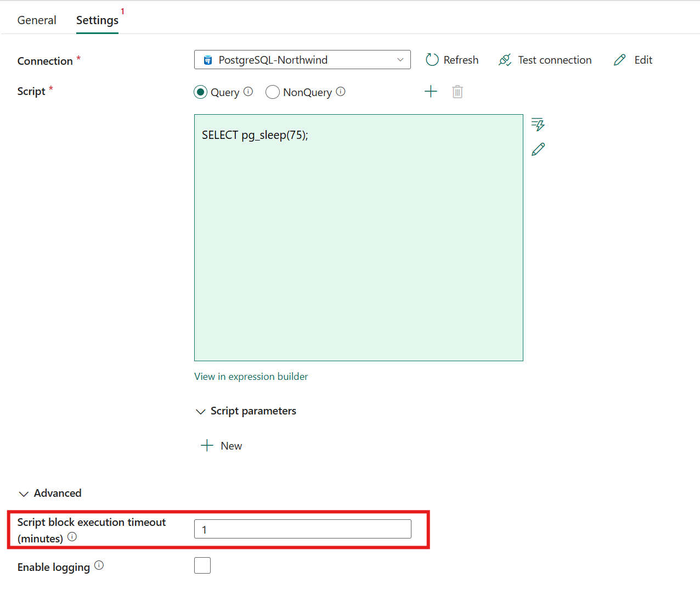Open the Settings tab

point(97,20)
